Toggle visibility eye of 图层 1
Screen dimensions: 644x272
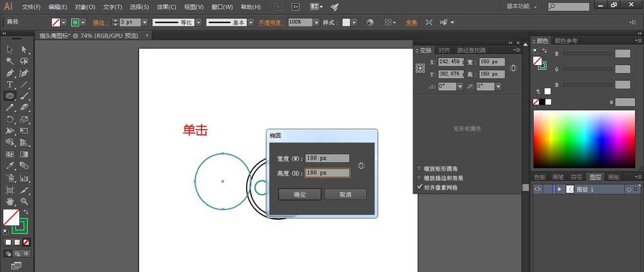(x=537, y=189)
